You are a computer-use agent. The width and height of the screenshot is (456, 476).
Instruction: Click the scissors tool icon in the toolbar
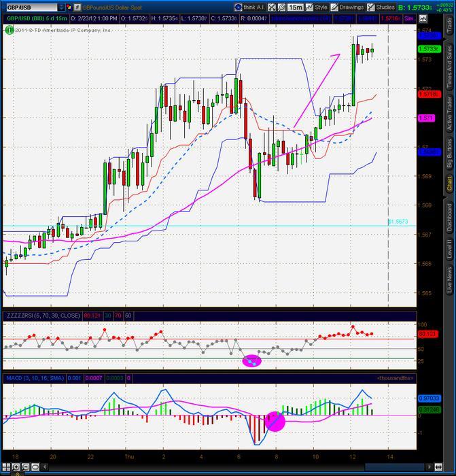[272, 7]
